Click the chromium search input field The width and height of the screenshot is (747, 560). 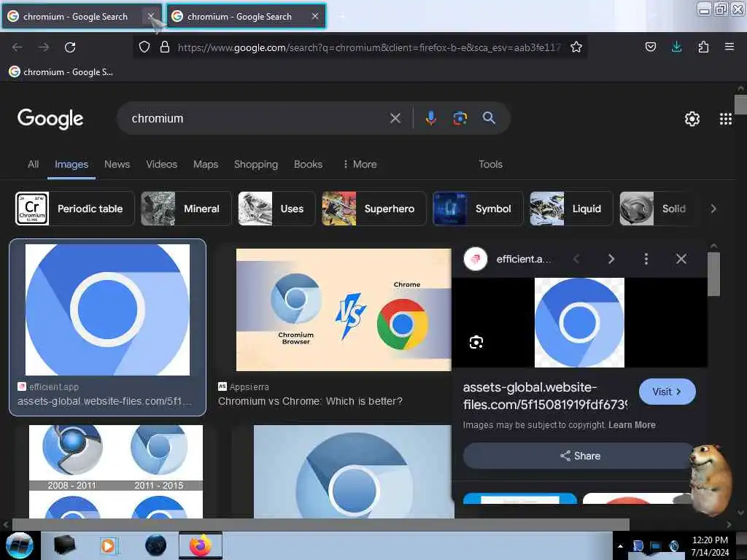pos(258,118)
